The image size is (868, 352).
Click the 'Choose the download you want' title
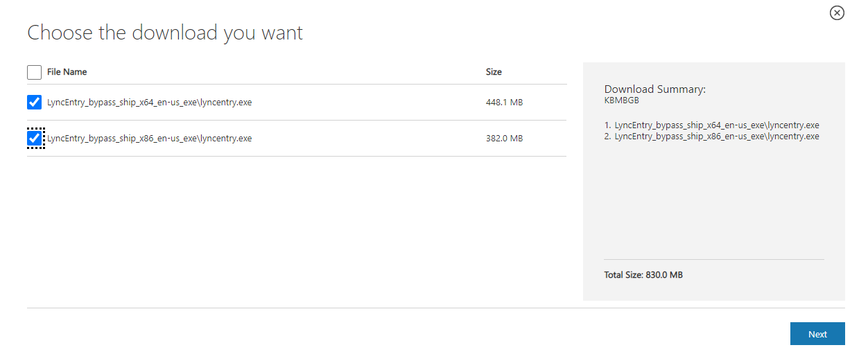tap(165, 33)
